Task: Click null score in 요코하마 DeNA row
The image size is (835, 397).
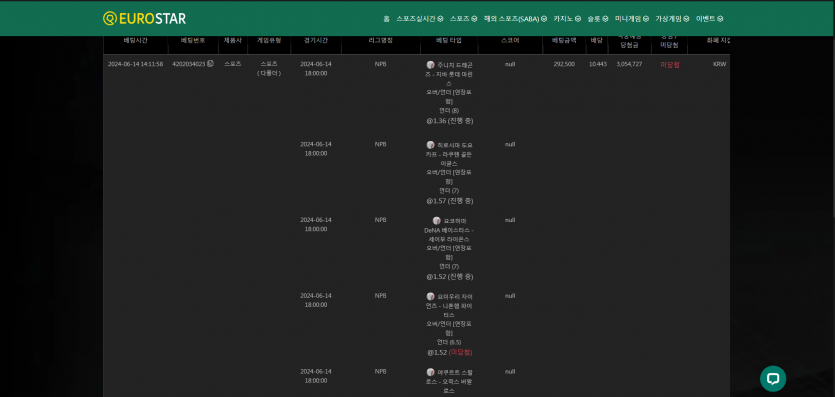Action: tap(510, 220)
